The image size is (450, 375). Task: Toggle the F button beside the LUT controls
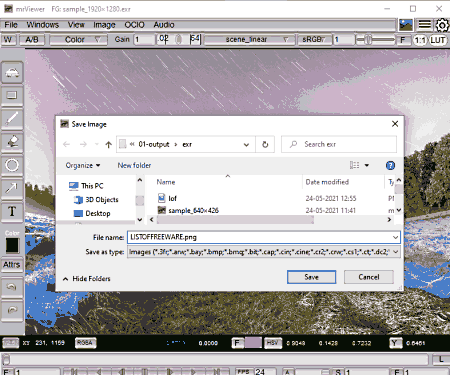pyautogui.click(x=403, y=40)
